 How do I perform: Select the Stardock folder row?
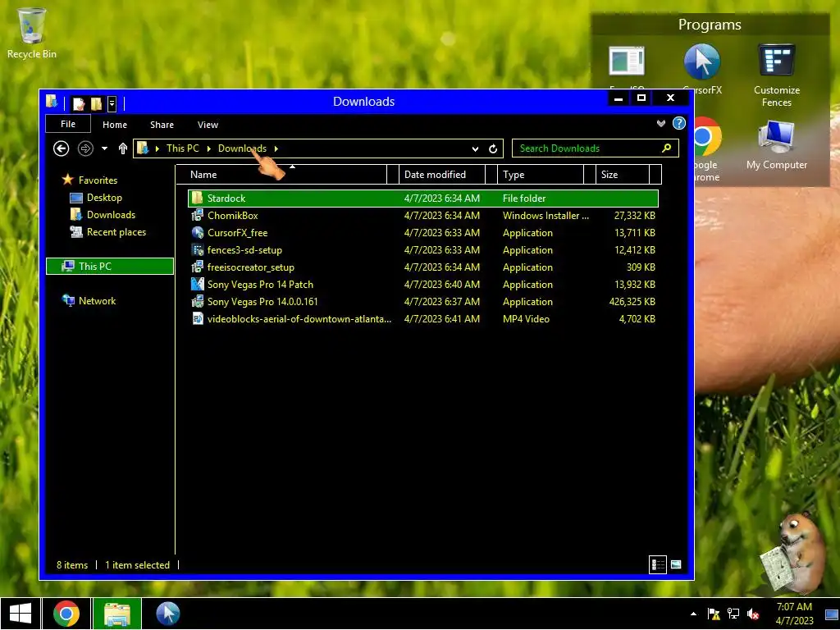[422, 199]
